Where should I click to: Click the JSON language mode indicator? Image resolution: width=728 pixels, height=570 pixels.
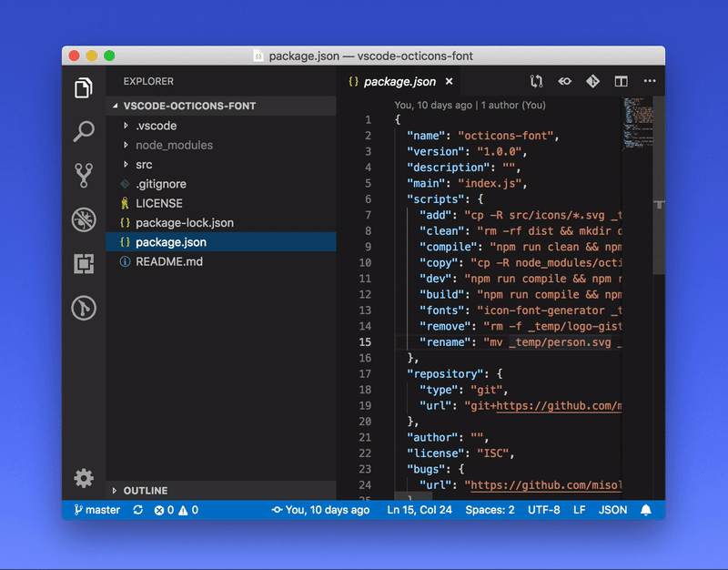pos(612,510)
